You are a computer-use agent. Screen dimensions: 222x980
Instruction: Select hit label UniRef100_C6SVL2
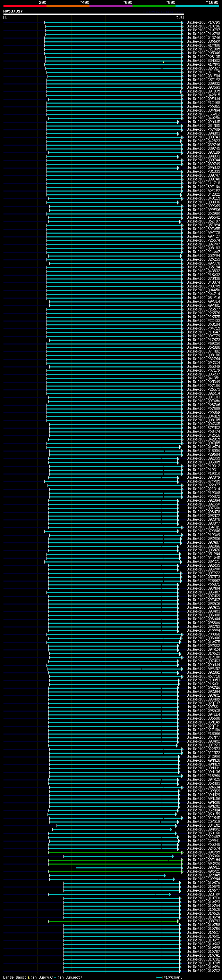[x=203, y=114]
